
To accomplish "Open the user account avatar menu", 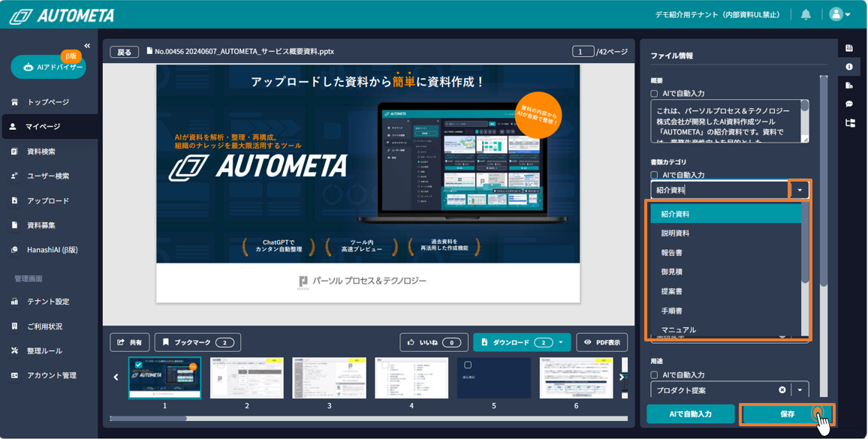I will [839, 14].
